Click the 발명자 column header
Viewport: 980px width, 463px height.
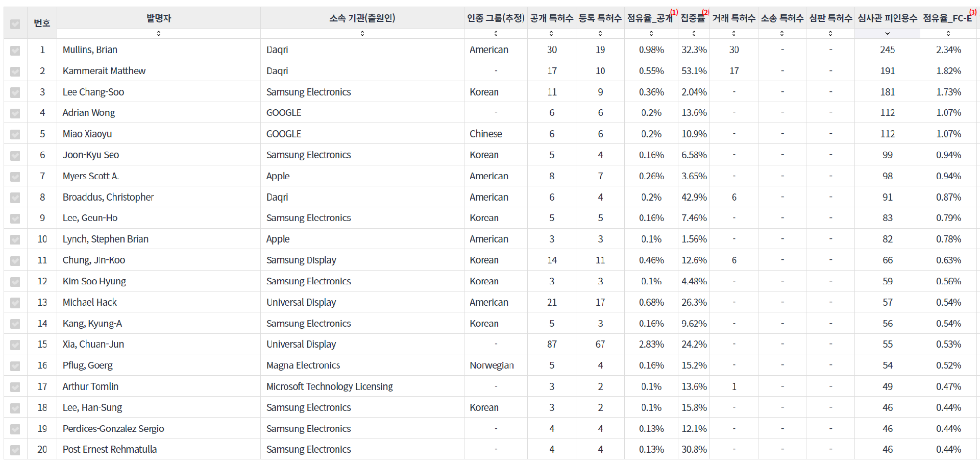point(159,18)
